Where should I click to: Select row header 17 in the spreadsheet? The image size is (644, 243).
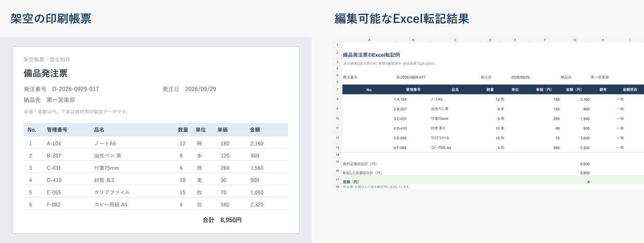point(337,180)
